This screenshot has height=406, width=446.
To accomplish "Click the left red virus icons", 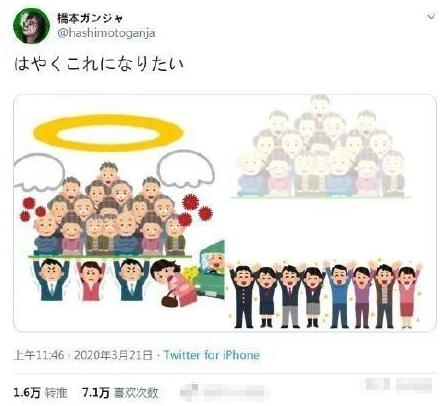I will pos(33,210).
